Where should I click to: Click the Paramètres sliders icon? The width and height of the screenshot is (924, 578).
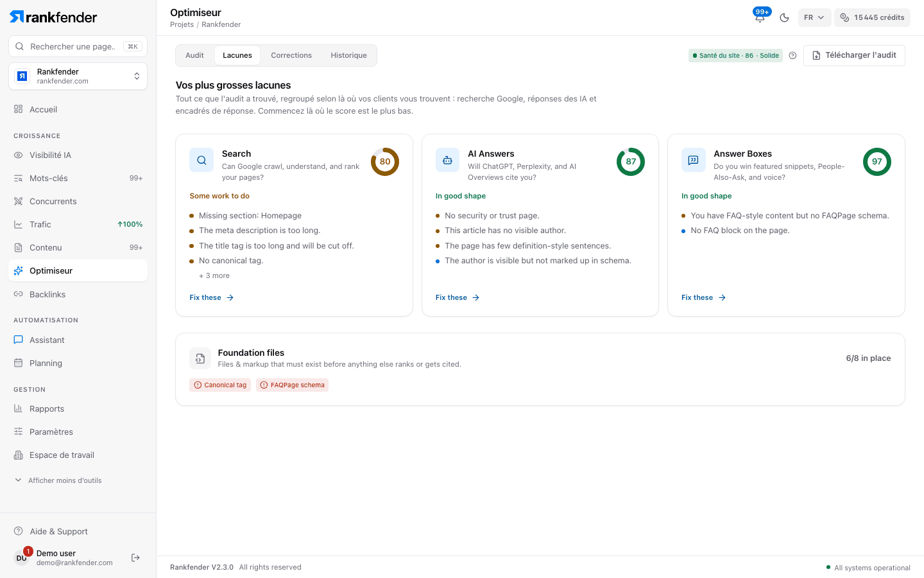(x=19, y=432)
